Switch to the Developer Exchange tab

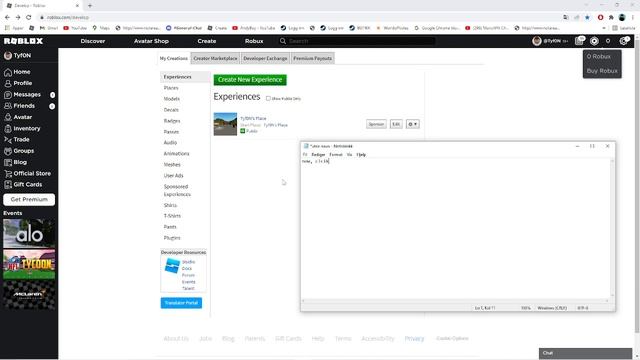pyautogui.click(x=265, y=58)
